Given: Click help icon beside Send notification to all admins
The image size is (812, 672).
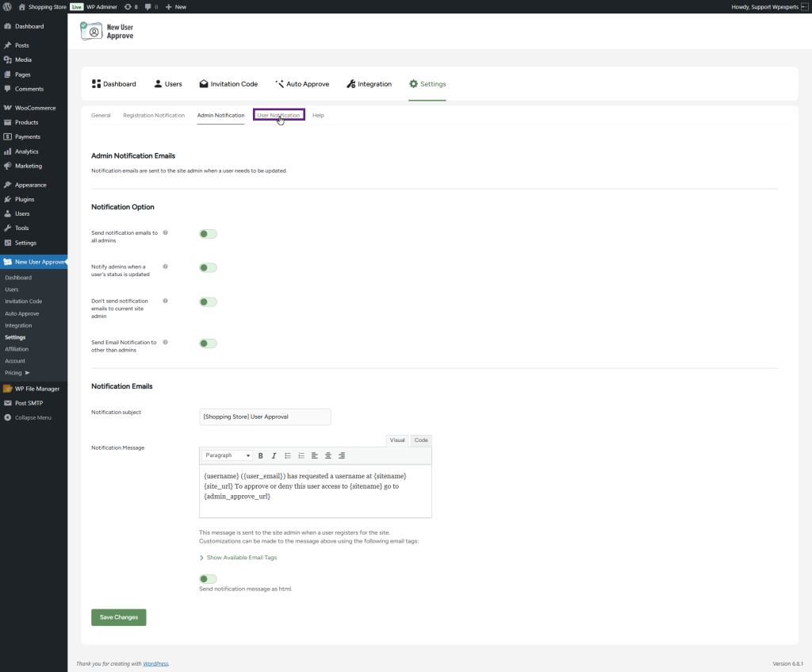Looking at the screenshot, I should (166, 233).
